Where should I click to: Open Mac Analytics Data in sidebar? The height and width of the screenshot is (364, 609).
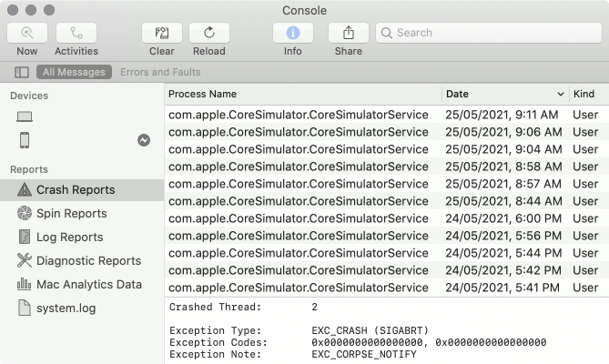pos(82,285)
